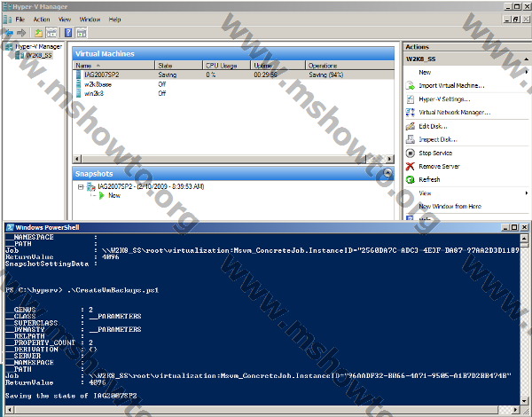This screenshot has width=532, height=417.
Task: Click PowerShell horizontal scrollbar right arrow
Action: click(516, 410)
